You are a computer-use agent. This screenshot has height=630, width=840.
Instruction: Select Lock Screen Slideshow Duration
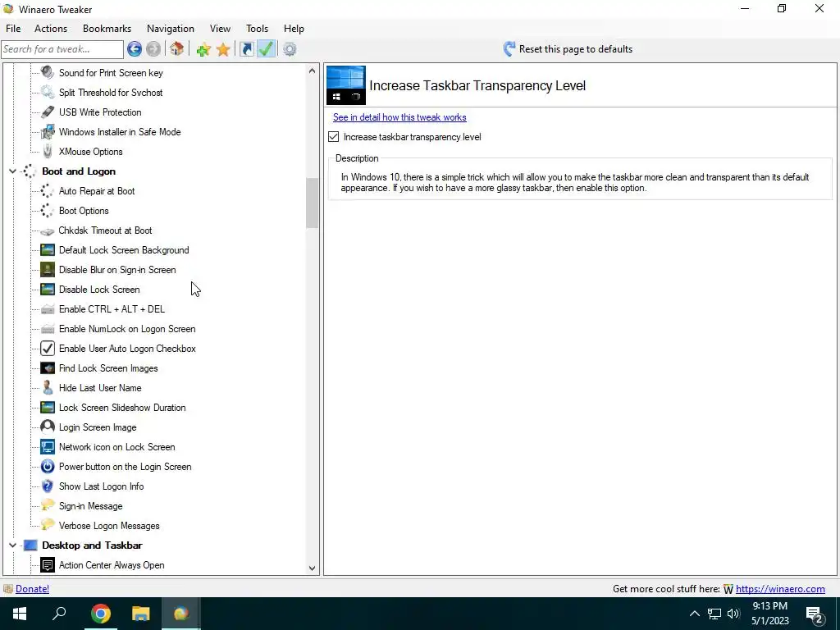click(122, 408)
